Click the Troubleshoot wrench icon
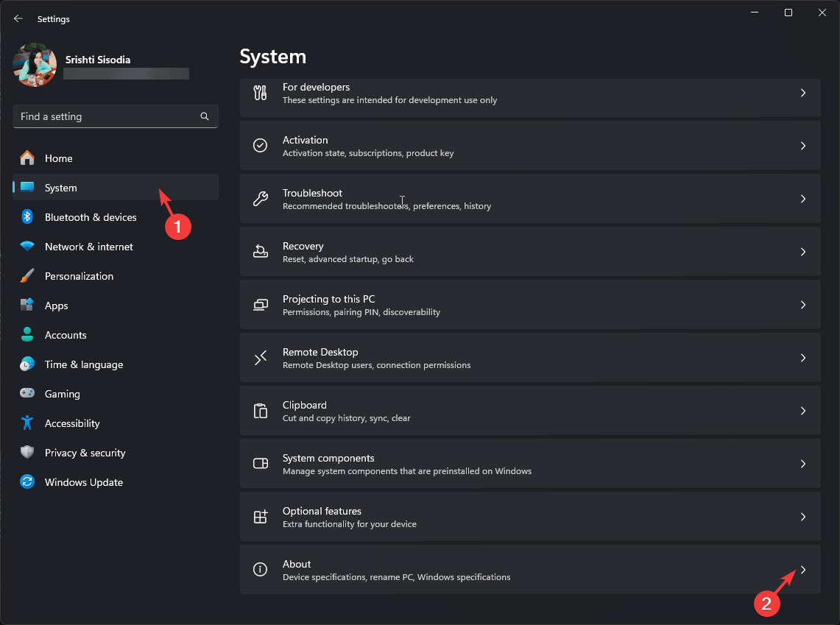840x625 pixels. [261, 199]
